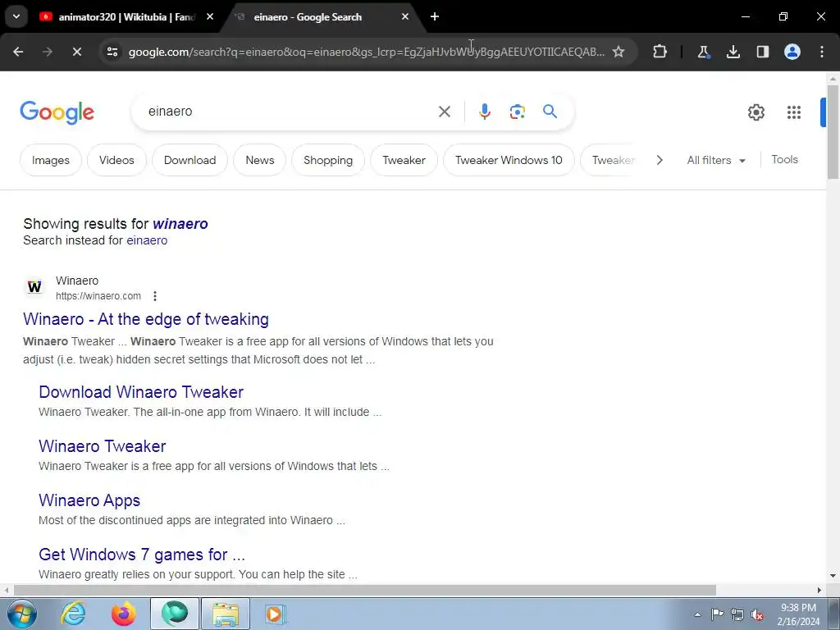
Task: Click the horizontal scrollbar thumb
Action: [365, 590]
